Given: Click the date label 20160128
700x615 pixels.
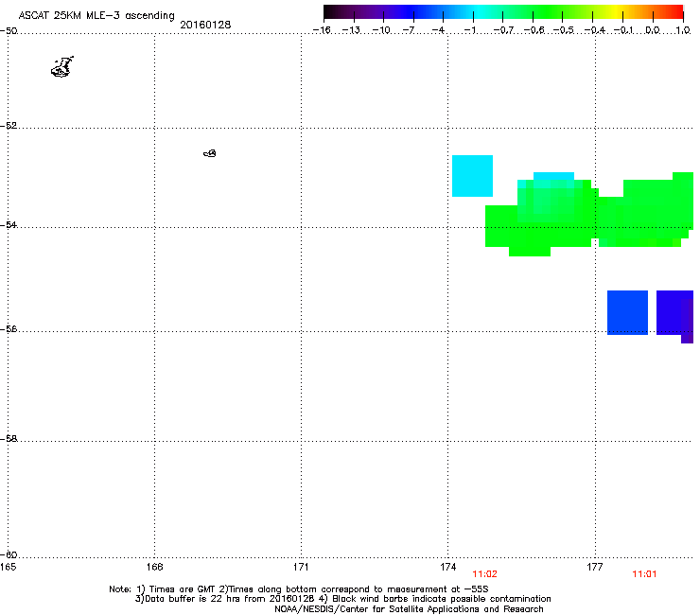Looking at the screenshot, I should point(205,25).
